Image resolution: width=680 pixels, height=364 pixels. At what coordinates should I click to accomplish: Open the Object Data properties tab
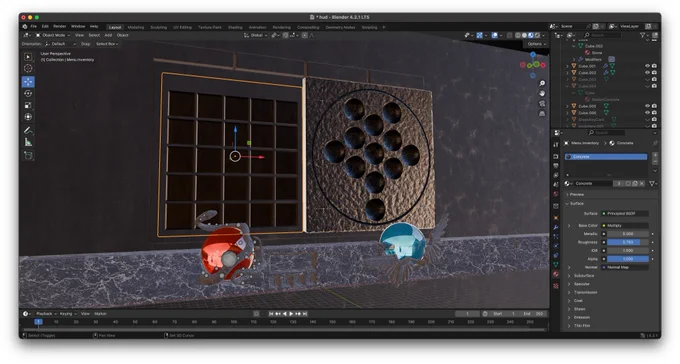pyautogui.click(x=556, y=265)
